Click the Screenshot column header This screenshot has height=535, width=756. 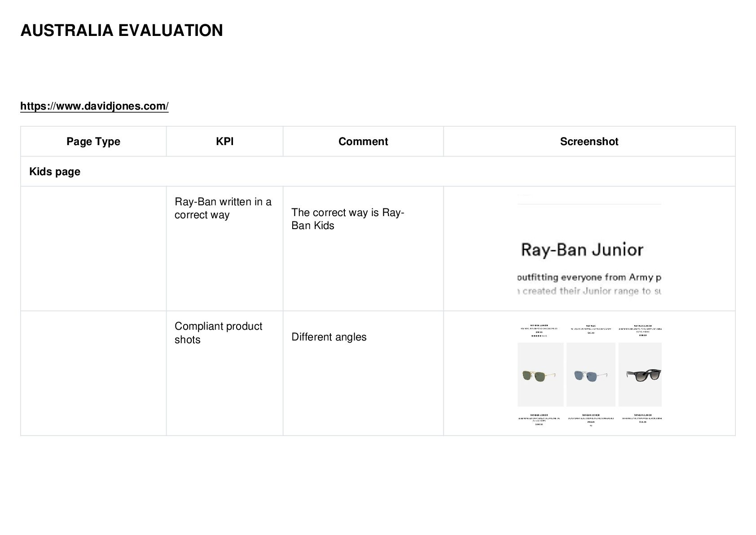[x=589, y=141]
